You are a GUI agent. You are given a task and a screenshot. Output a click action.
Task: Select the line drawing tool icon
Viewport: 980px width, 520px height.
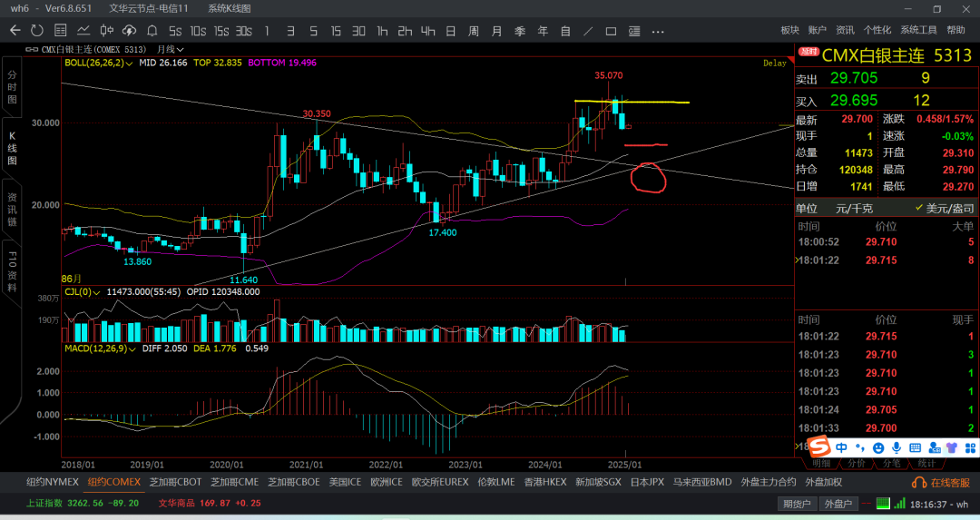588,31
